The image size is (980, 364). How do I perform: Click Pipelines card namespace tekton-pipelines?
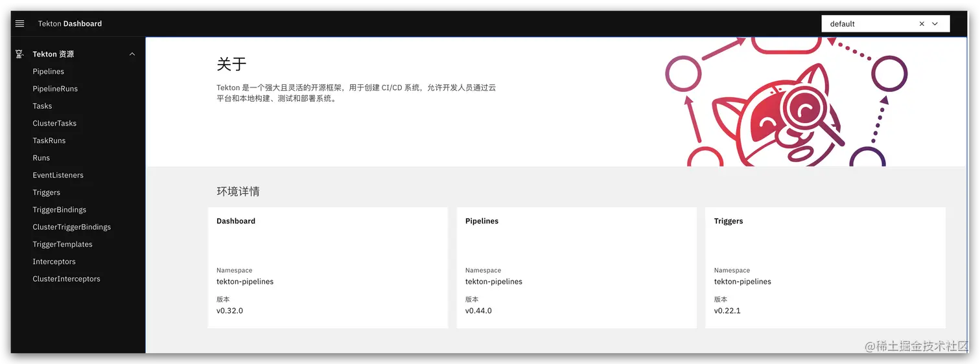click(494, 282)
